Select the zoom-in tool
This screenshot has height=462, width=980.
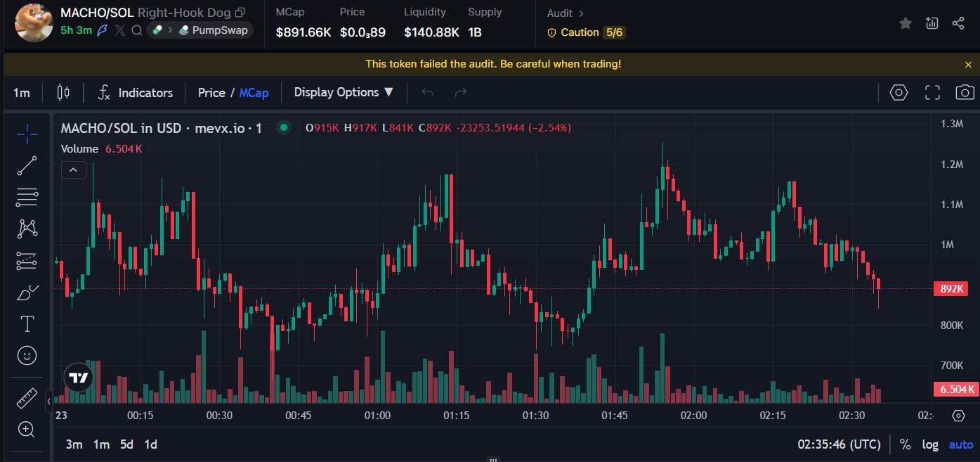coord(27,430)
